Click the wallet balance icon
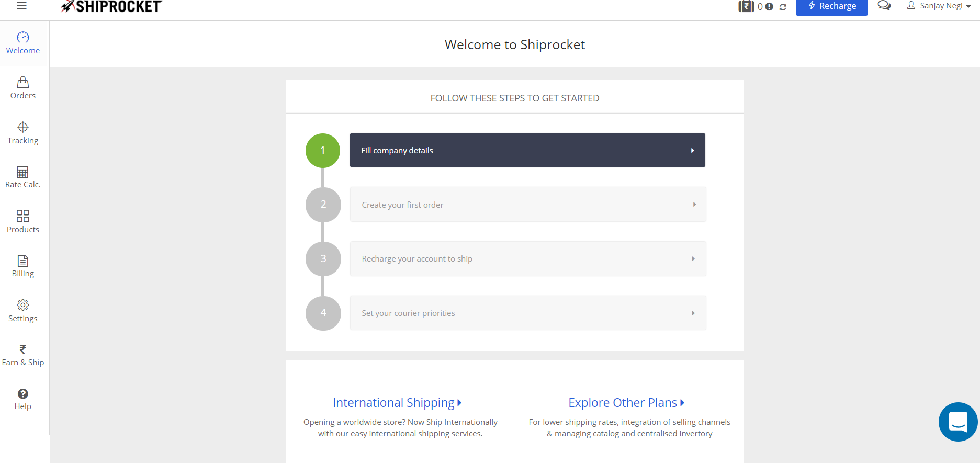Viewport: 980px width, 463px height. point(746,6)
